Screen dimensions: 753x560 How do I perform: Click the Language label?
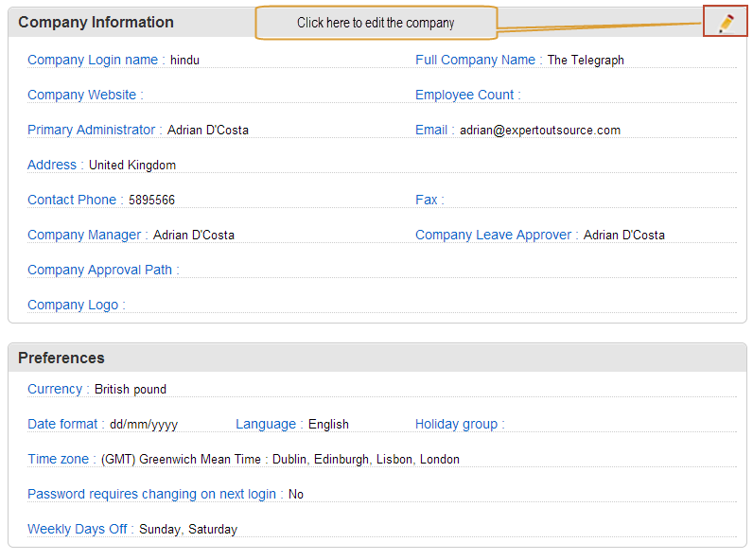coord(266,424)
